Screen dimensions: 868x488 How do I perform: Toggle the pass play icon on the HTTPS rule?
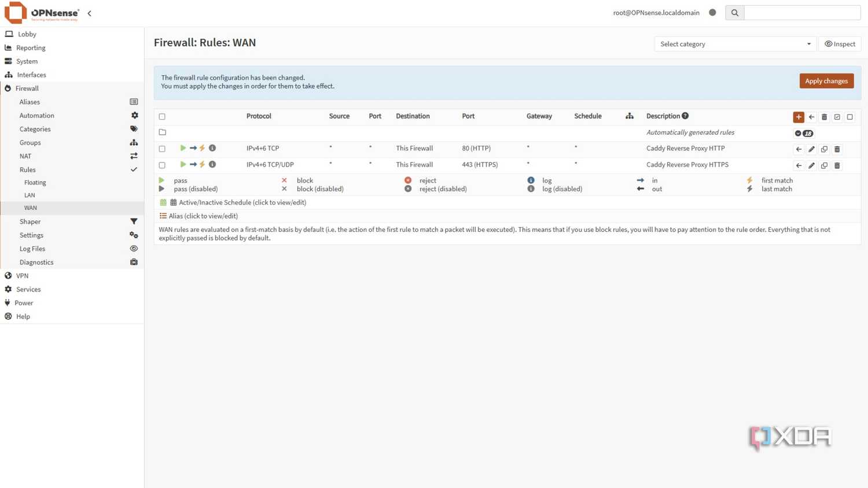coord(183,164)
